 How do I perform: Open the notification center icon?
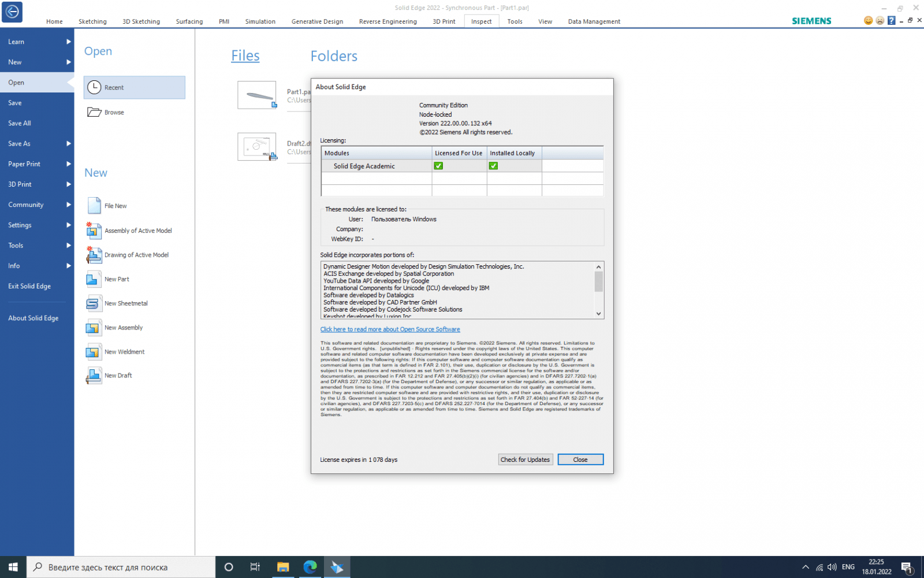pos(907,568)
